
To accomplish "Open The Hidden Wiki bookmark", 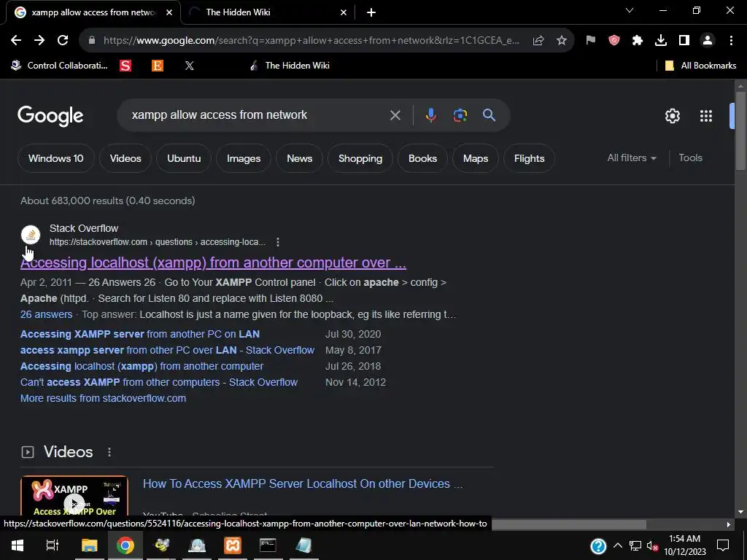I will pyautogui.click(x=290, y=66).
